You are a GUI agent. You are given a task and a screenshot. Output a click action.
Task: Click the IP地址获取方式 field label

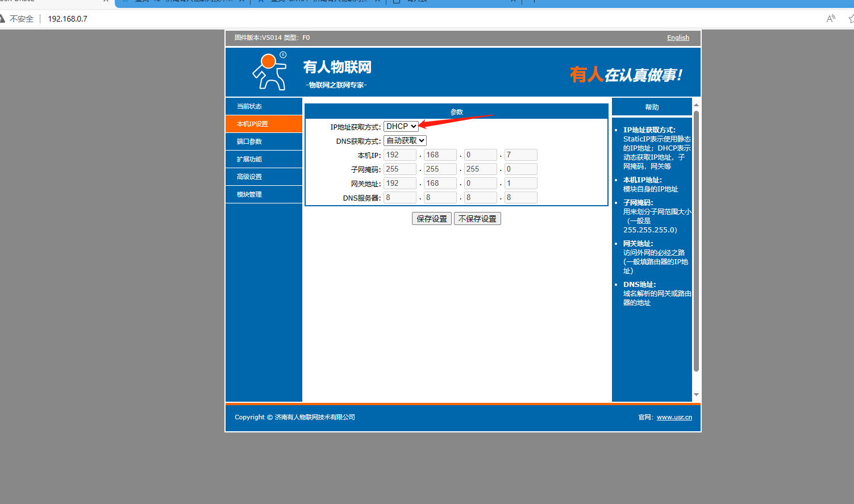click(x=356, y=127)
